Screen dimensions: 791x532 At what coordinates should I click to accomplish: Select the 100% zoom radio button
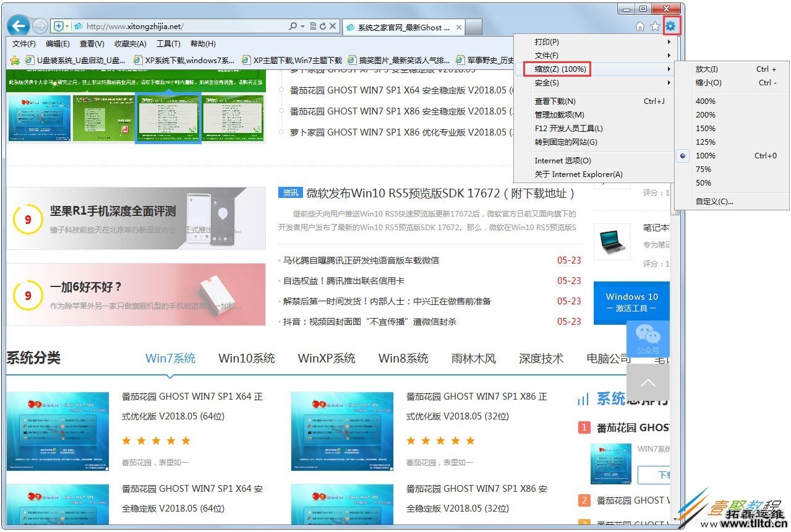tap(682, 155)
